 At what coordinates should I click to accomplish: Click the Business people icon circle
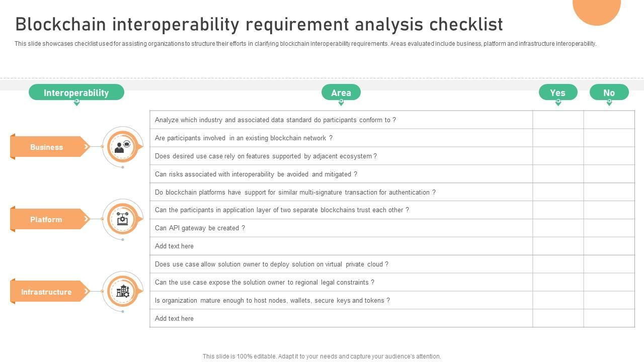122,147
